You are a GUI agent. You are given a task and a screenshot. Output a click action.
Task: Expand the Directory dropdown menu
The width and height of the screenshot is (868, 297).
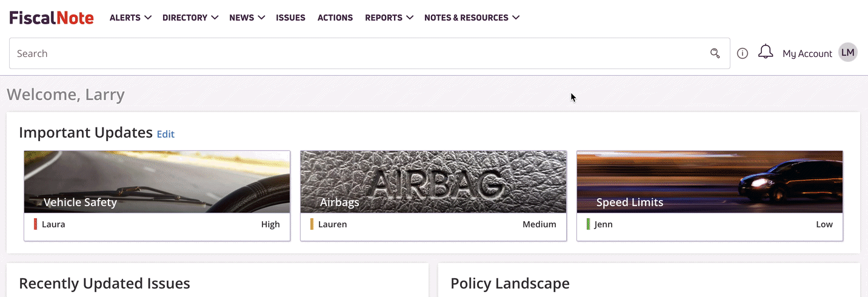tap(190, 18)
